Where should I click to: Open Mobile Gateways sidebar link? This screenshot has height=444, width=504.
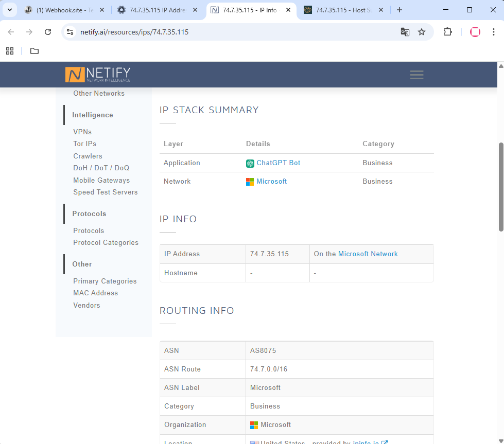point(101,180)
